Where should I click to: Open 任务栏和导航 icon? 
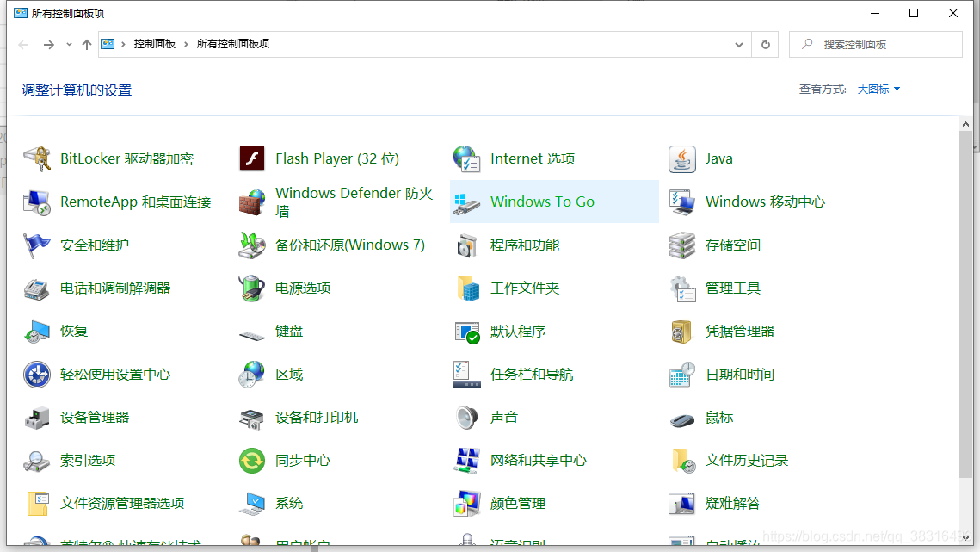point(467,375)
